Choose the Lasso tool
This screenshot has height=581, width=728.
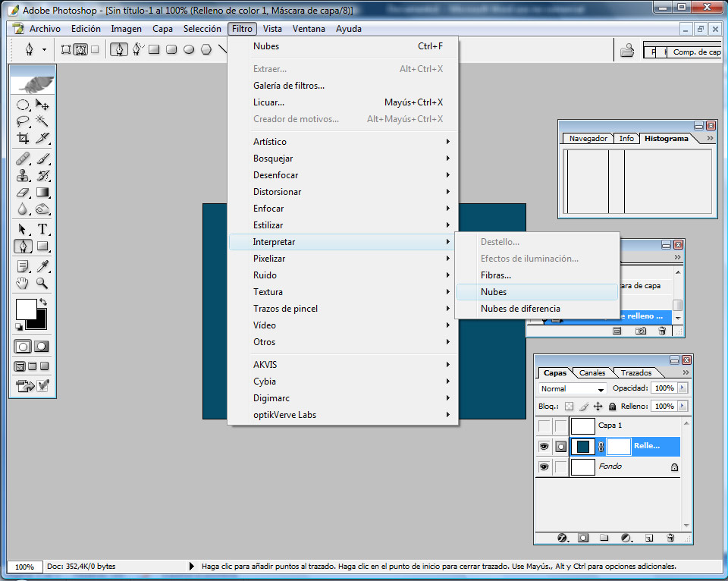(x=23, y=121)
